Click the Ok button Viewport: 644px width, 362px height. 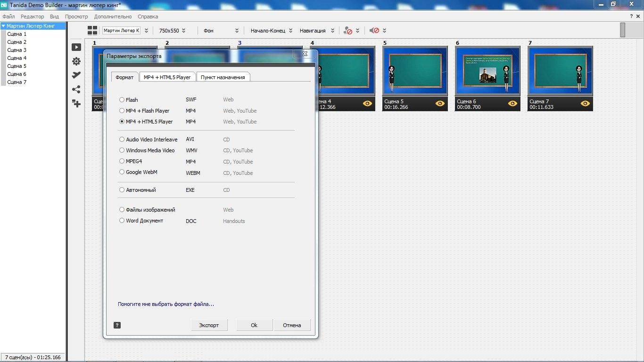pyautogui.click(x=254, y=325)
